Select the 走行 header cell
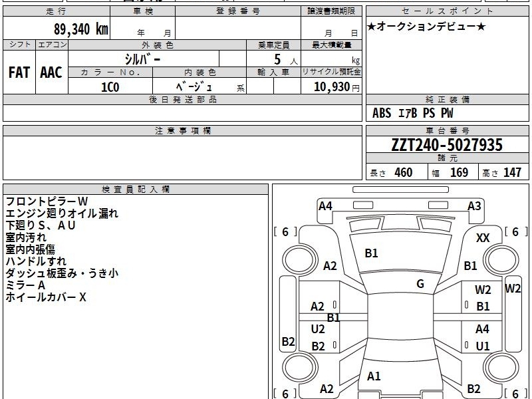532x399 pixels. (57, 11)
